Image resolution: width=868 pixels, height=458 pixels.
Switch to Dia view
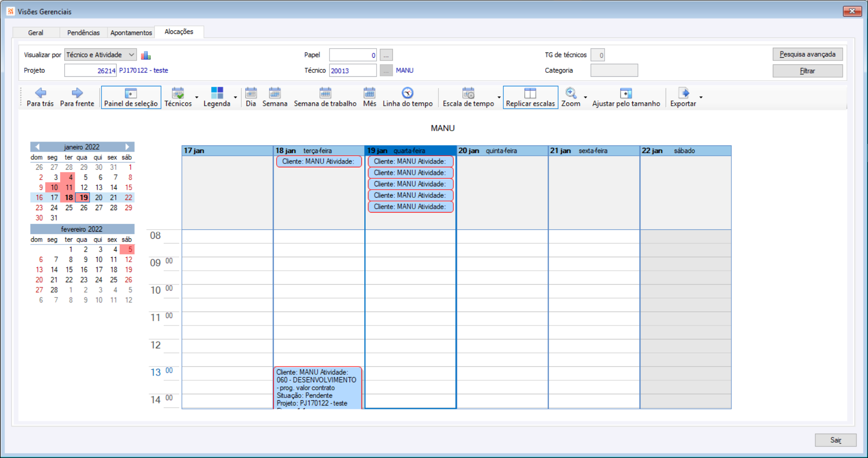tap(251, 97)
